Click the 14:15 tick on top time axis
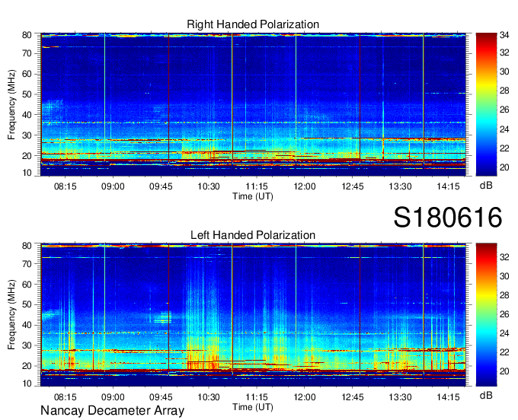Image resolution: width=518 pixels, height=420 pixels. 448,186
